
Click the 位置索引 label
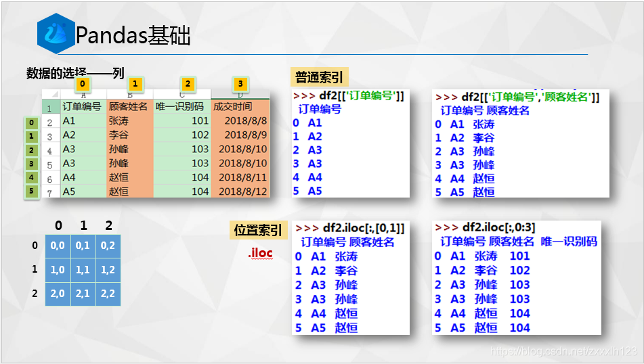pyautogui.click(x=258, y=230)
